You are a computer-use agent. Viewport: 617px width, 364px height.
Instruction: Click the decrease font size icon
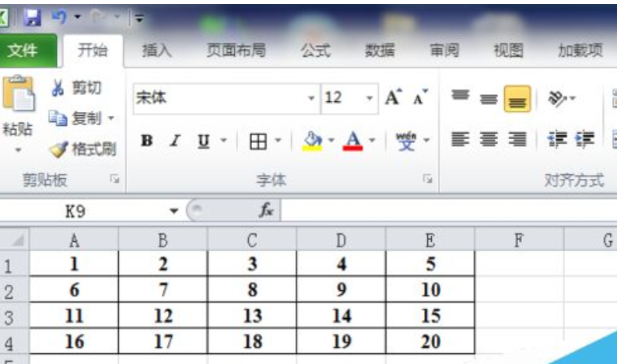[x=420, y=97]
